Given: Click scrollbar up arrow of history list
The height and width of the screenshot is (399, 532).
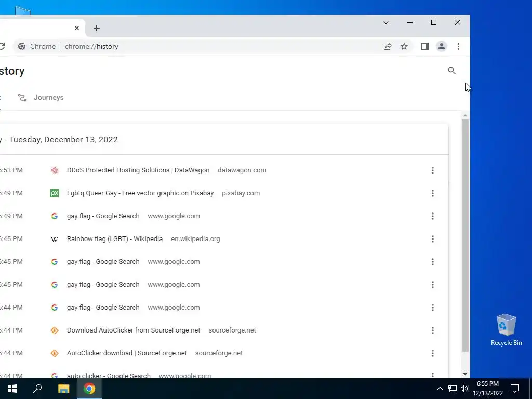Looking at the screenshot, I should click(465, 116).
